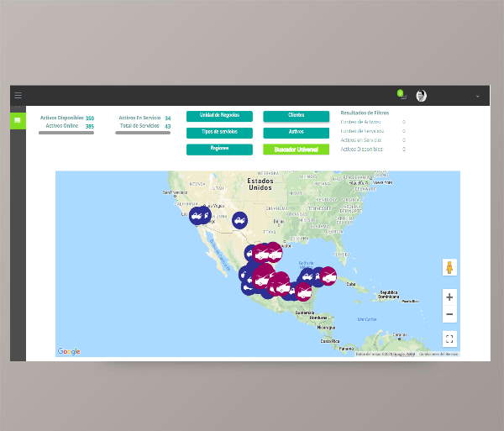Open the Unidad de Negocios filter
Viewport: 504px width, 431px height.
[x=219, y=116]
